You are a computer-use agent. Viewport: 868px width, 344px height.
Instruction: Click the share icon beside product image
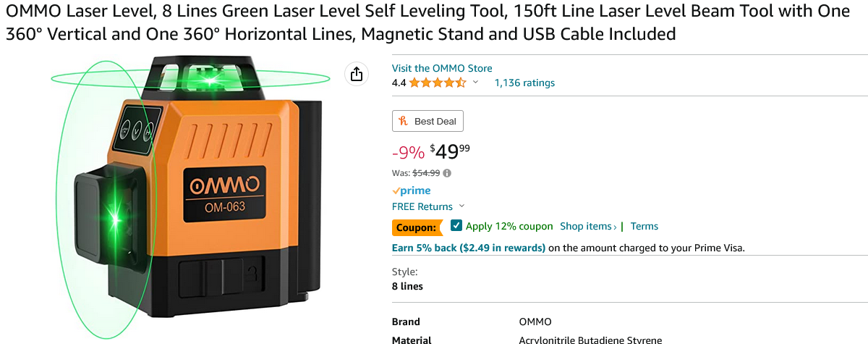[356, 74]
